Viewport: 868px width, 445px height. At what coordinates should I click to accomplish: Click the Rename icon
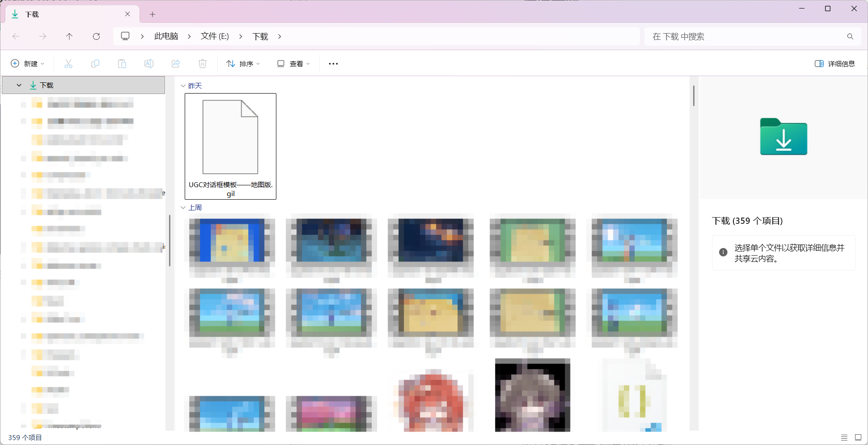149,64
